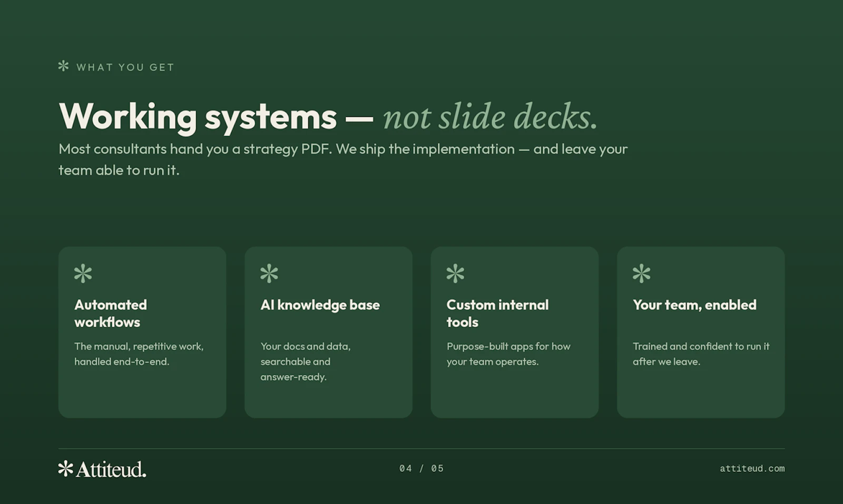
Task: Open the attiteud.com link in the footer
Action: tap(752, 468)
